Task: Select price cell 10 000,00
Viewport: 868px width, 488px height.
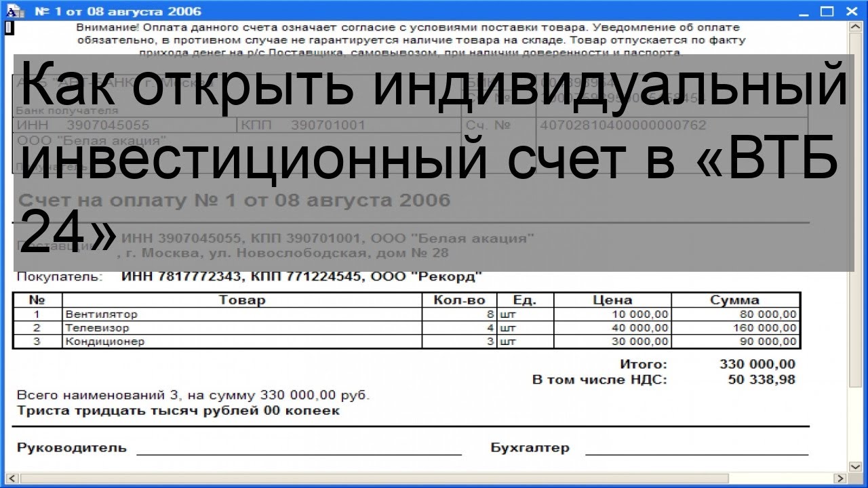Action: 612,314
